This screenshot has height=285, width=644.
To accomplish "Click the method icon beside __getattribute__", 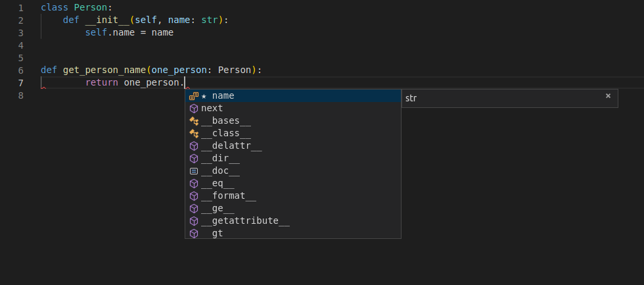I will point(194,221).
